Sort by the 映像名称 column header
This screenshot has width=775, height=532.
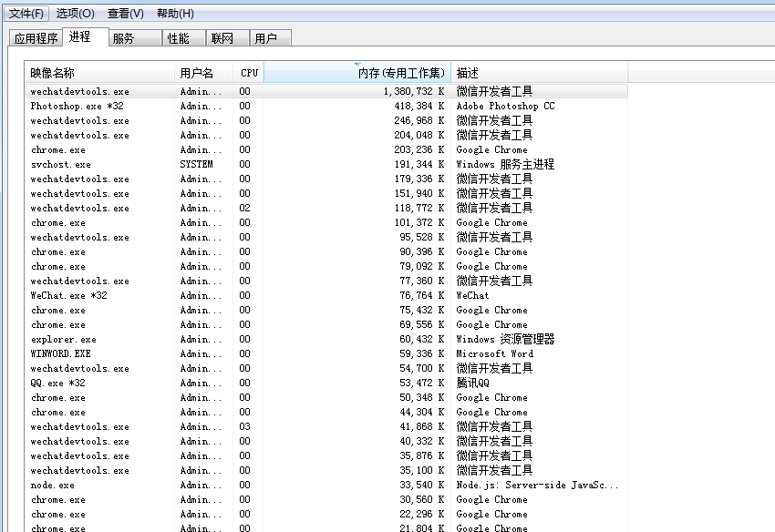(x=99, y=73)
